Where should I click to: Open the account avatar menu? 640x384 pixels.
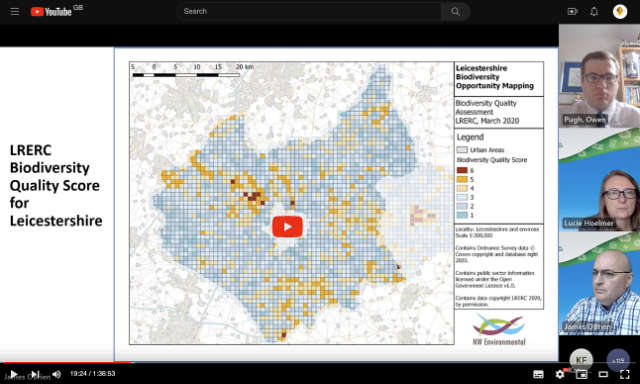pyautogui.click(x=620, y=11)
